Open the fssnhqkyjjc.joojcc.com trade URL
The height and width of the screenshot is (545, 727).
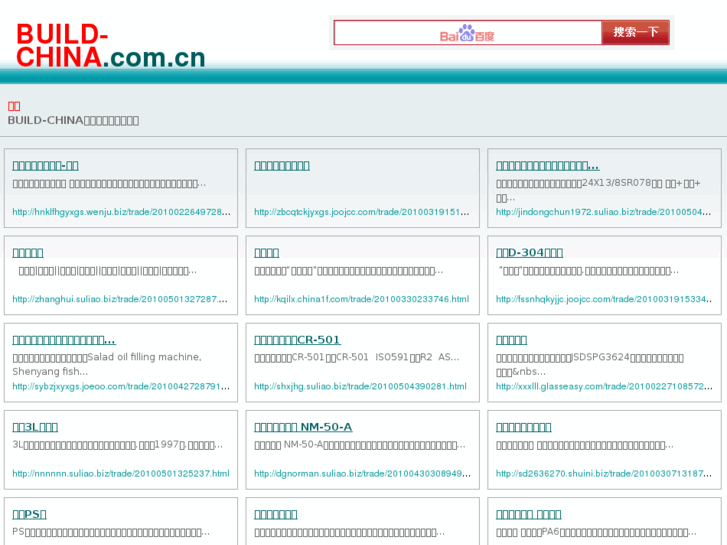point(604,299)
